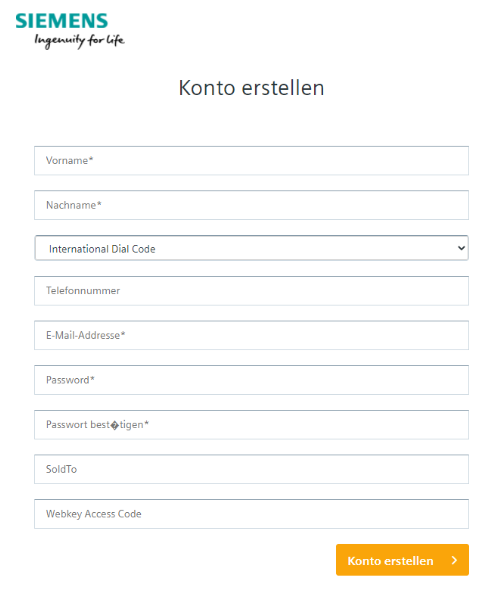Focus the Vorname input field
The image size is (484, 589).
tap(251, 160)
